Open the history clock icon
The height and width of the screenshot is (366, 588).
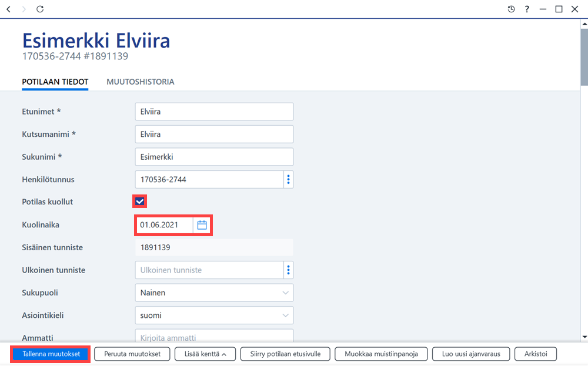click(511, 9)
